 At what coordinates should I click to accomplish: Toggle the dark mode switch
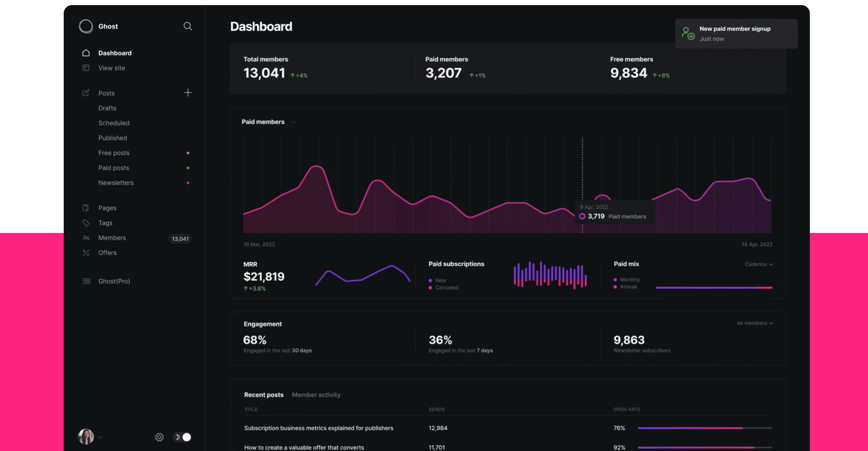(x=182, y=437)
